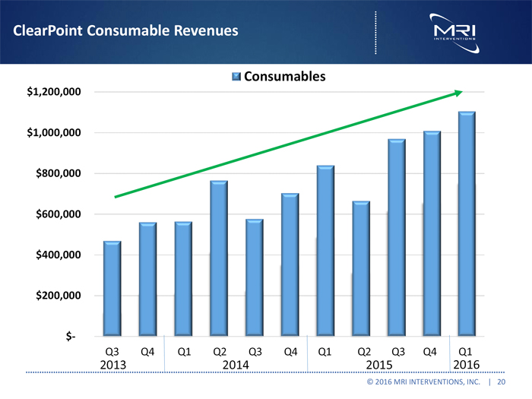Select the Q2 2014 revenue bar
The width and height of the screenshot is (532, 399).
pyautogui.click(x=219, y=258)
